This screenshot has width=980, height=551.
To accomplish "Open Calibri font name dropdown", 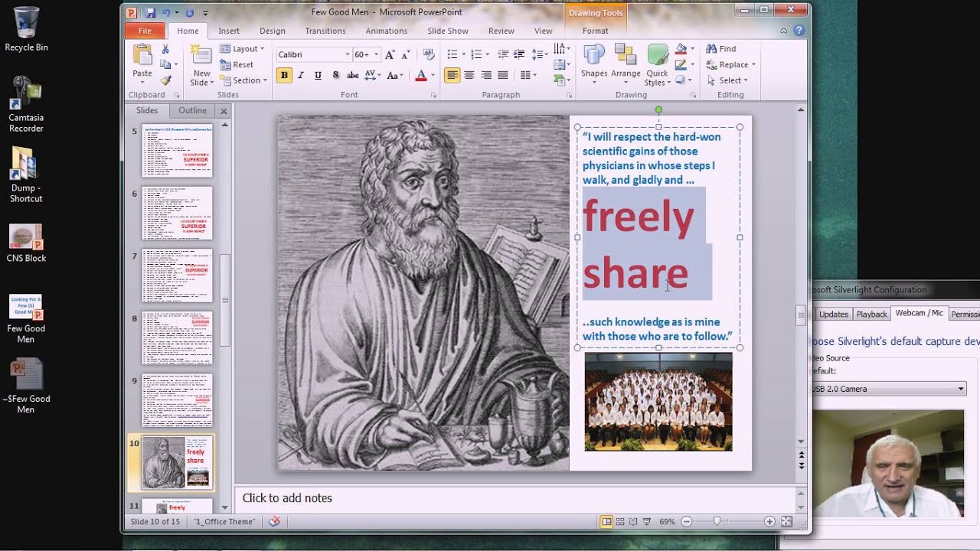I will pyautogui.click(x=347, y=54).
